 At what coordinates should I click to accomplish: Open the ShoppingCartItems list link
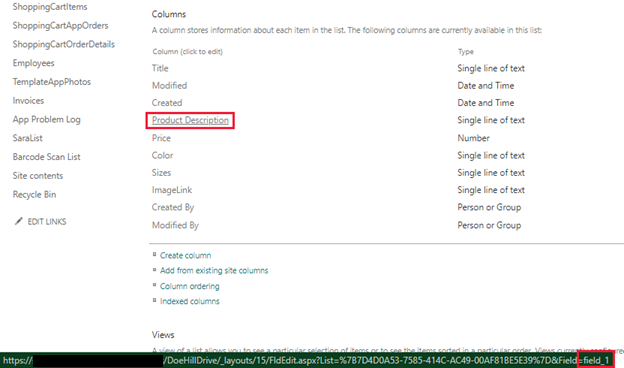click(x=50, y=7)
